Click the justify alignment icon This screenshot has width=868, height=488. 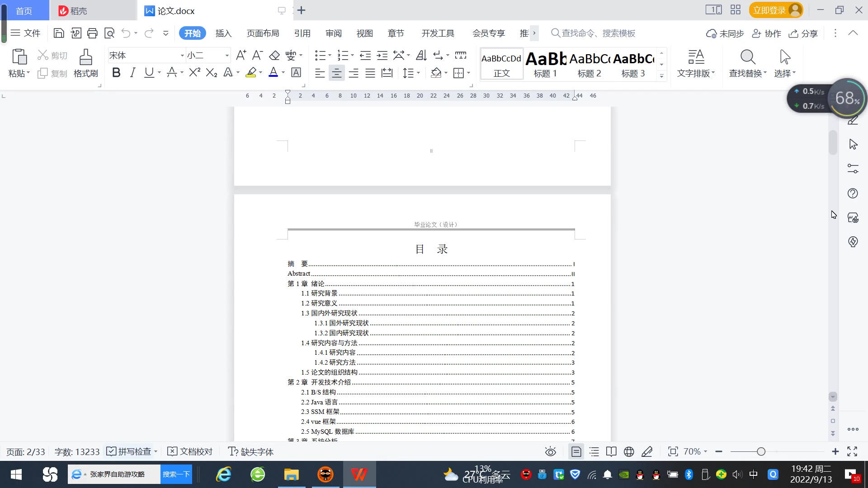370,73
